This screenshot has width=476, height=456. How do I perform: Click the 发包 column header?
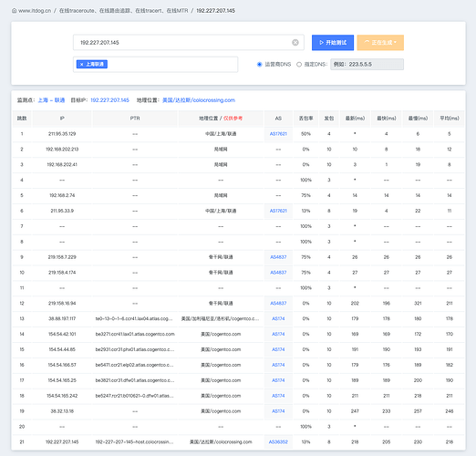329,119
